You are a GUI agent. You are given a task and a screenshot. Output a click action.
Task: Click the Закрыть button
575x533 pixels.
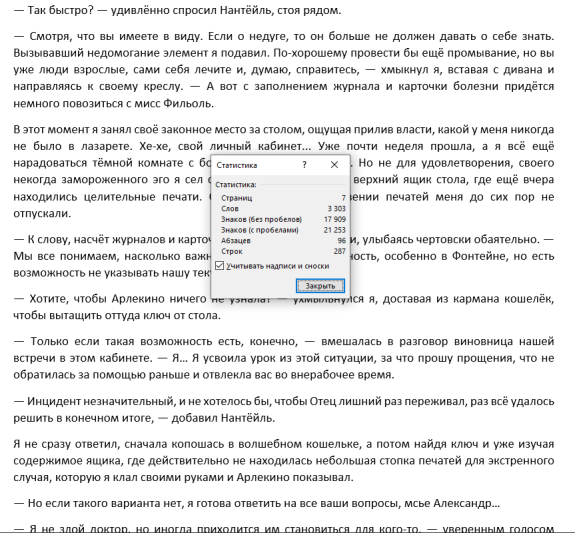[x=320, y=286]
